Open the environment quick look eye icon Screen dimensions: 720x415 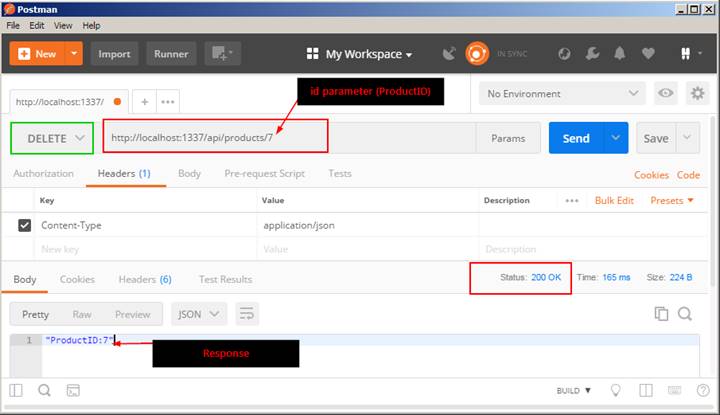[x=666, y=93]
